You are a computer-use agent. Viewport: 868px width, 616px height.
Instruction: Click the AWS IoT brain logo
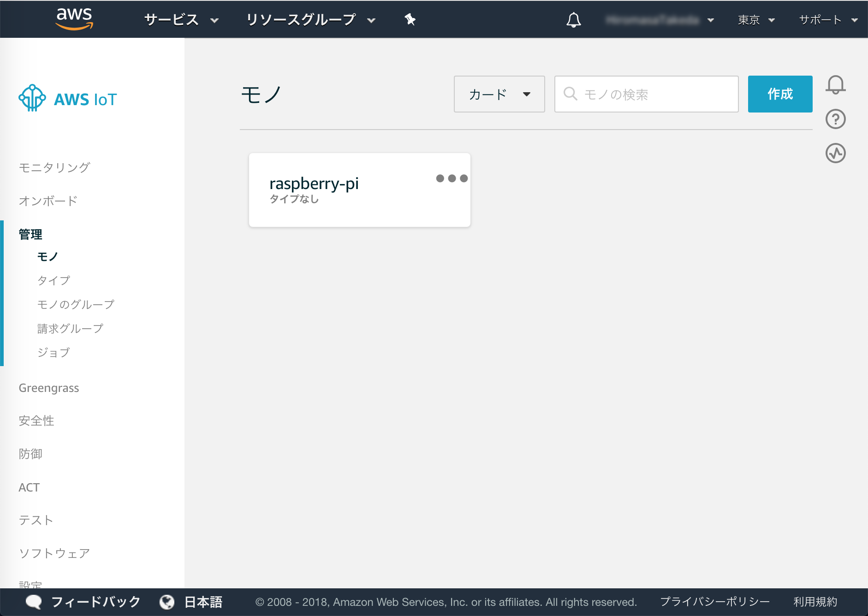pyautogui.click(x=32, y=98)
